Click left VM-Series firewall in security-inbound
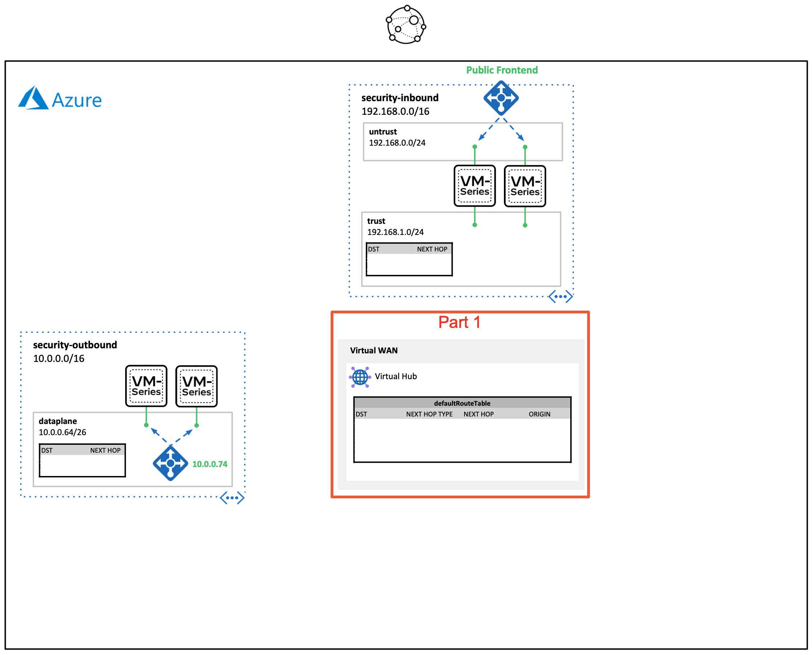Screen dimensions: 812x655 click(x=475, y=186)
